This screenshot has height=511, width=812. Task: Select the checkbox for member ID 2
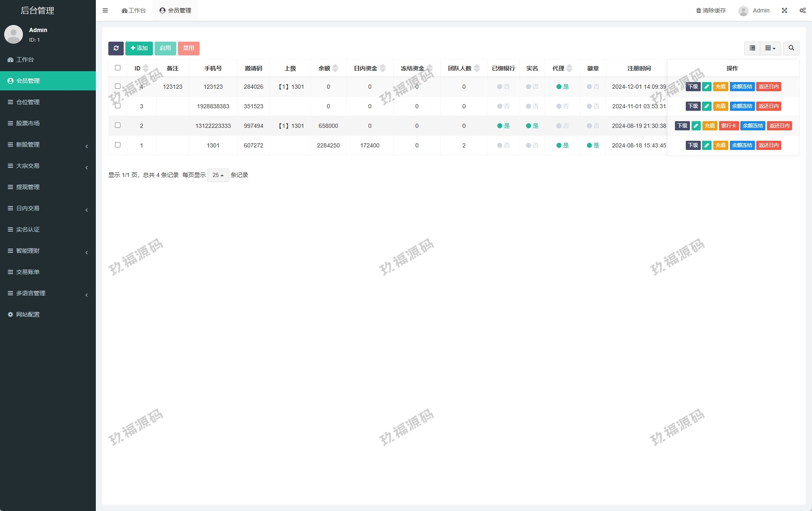(117, 125)
